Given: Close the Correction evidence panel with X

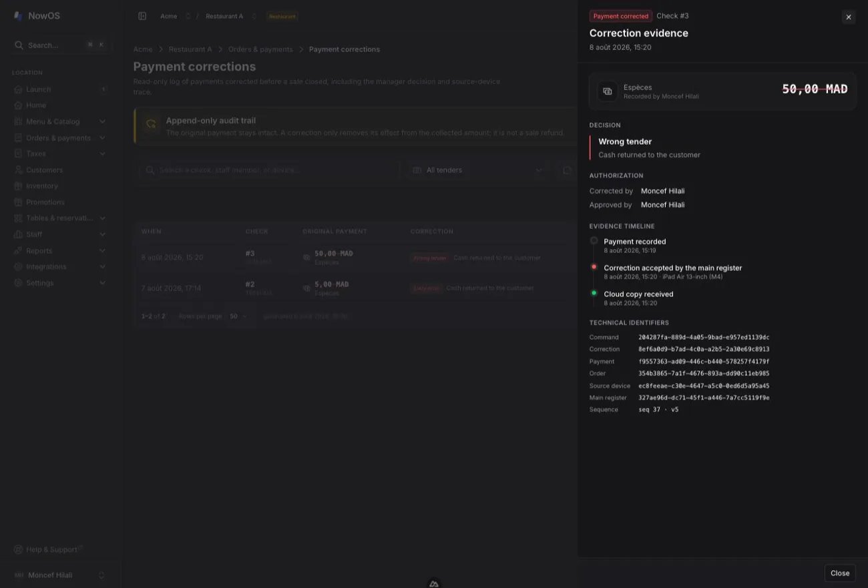Looking at the screenshot, I should [848, 17].
